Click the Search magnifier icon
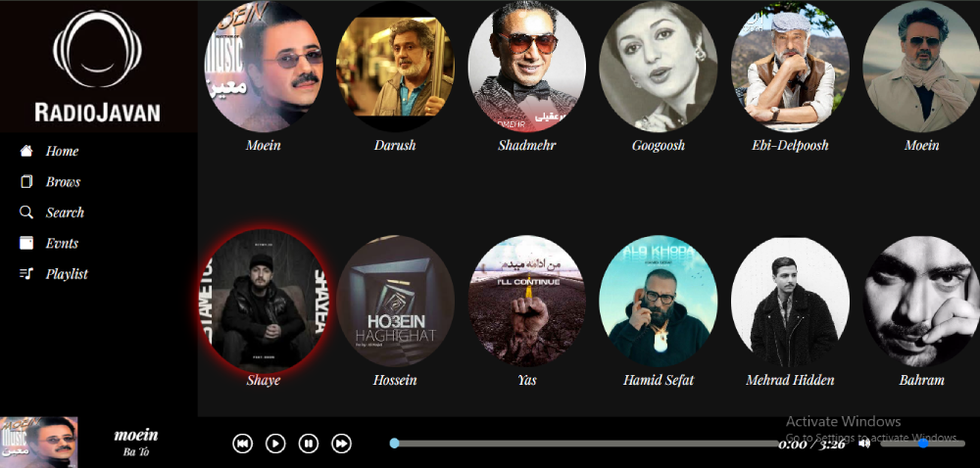 click(x=26, y=212)
